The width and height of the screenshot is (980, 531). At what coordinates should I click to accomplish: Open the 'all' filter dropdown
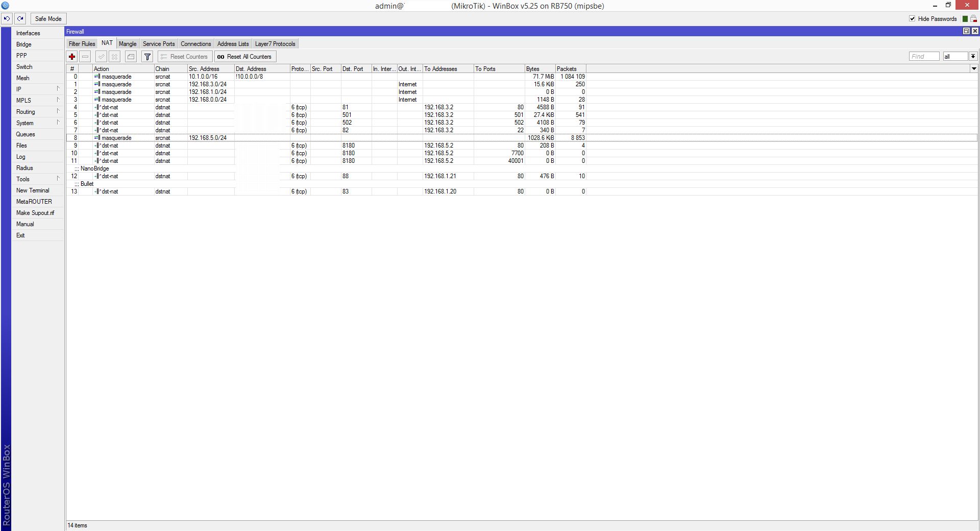[x=973, y=57]
